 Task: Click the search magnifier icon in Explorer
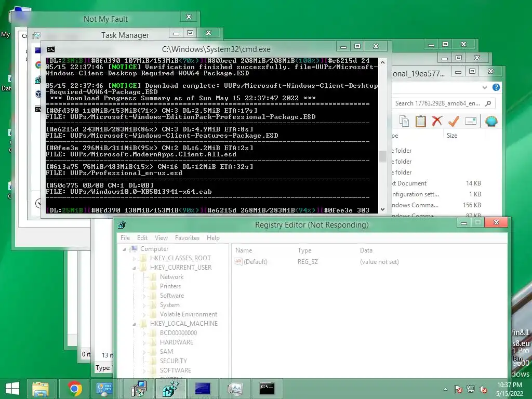(488, 103)
